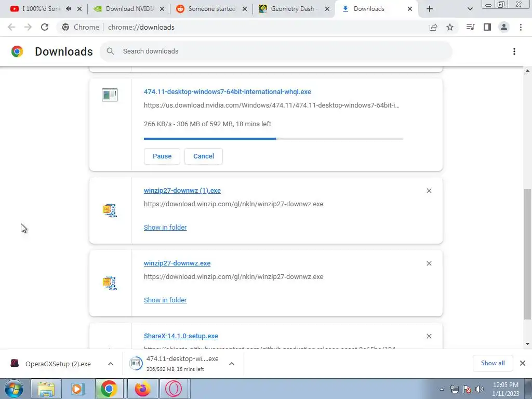Open the Action Center flag icon

(x=467, y=389)
